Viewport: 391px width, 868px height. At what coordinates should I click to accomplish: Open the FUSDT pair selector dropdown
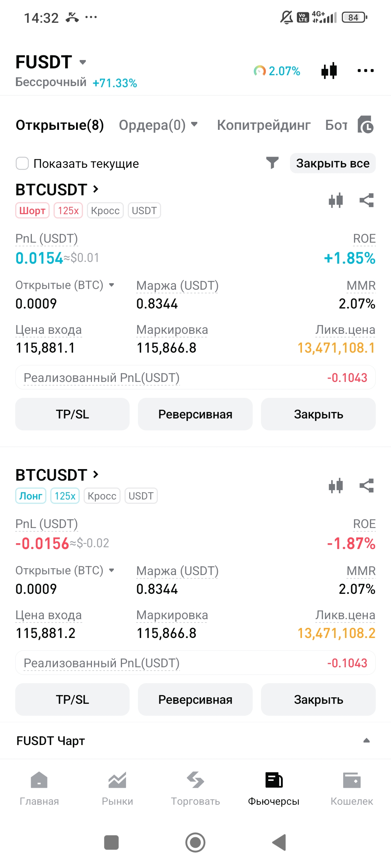(x=83, y=62)
